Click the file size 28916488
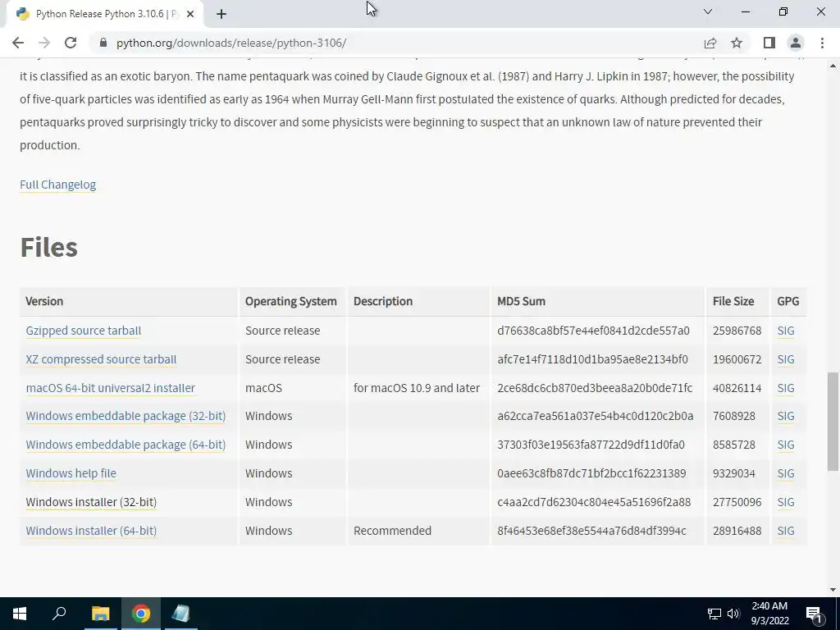The width and height of the screenshot is (840, 630). [x=737, y=531]
